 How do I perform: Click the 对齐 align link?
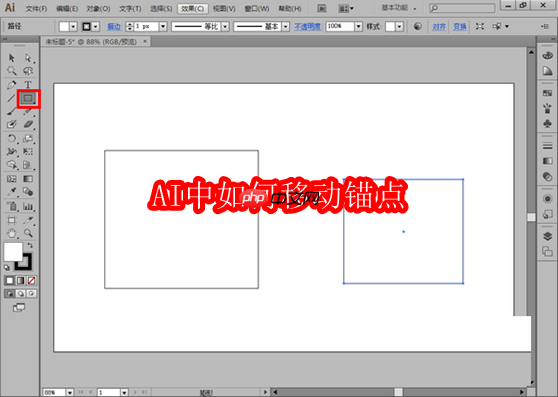pos(439,27)
